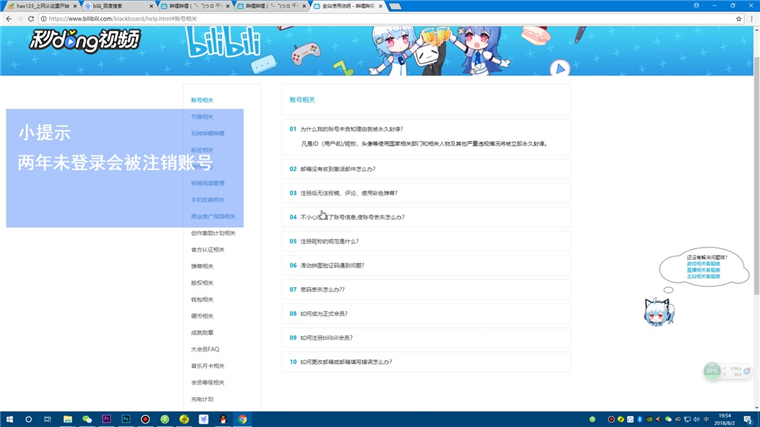Click 游戏相关客服娘 link in speech bubble

click(703, 264)
